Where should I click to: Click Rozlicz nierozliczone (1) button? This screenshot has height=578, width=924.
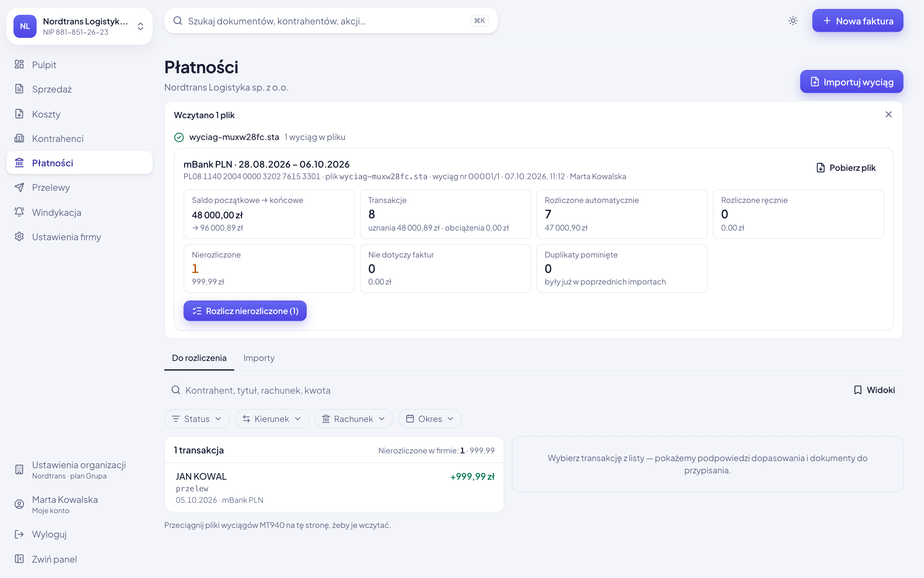(245, 311)
